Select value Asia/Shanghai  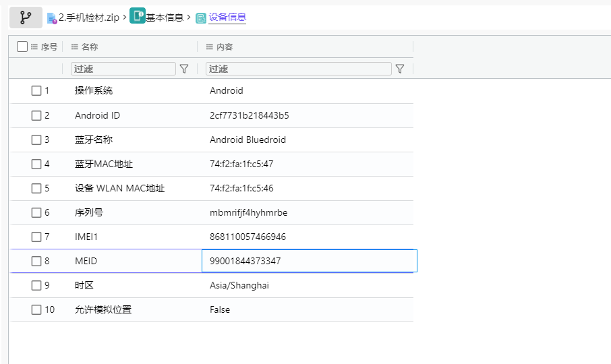point(239,285)
